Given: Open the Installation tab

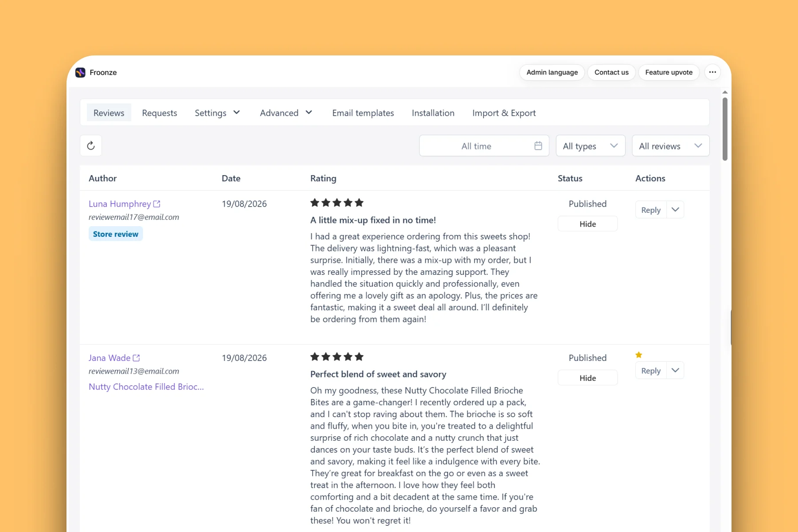Looking at the screenshot, I should click(x=433, y=113).
